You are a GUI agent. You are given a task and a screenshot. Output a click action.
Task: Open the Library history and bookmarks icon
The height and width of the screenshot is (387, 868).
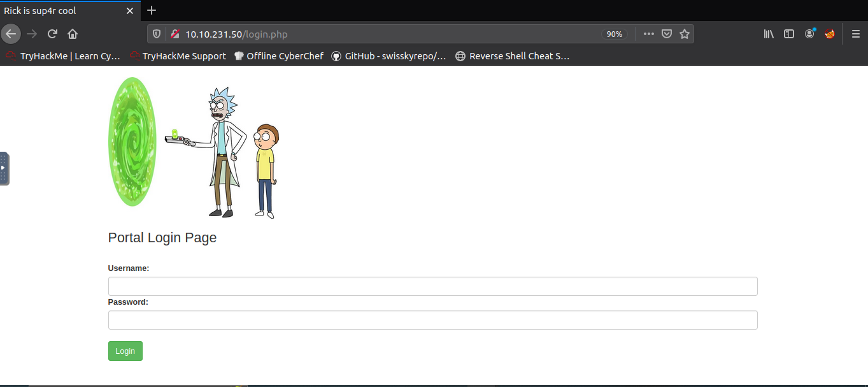pyautogui.click(x=769, y=34)
